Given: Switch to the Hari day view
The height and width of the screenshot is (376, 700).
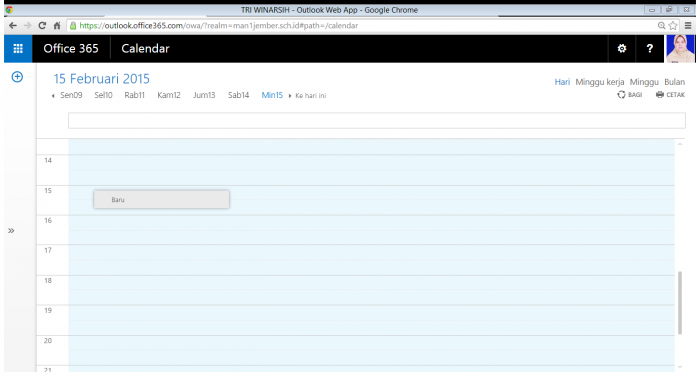Looking at the screenshot, I should (x=562, y=82).
